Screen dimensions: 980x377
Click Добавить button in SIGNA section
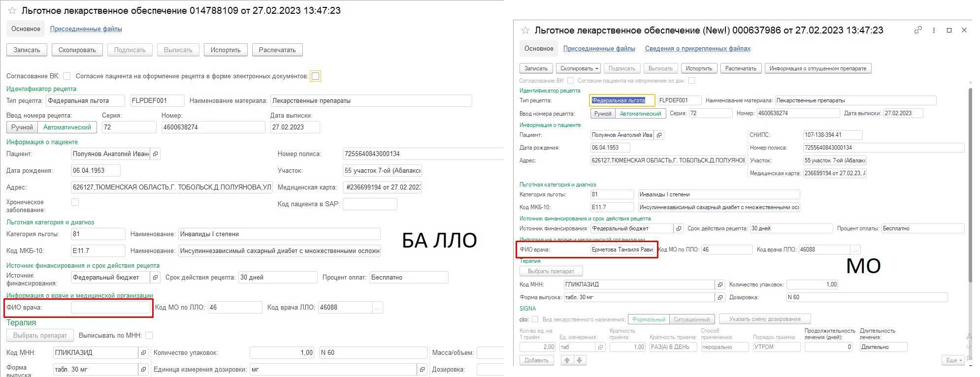click(x=537, y=360)
